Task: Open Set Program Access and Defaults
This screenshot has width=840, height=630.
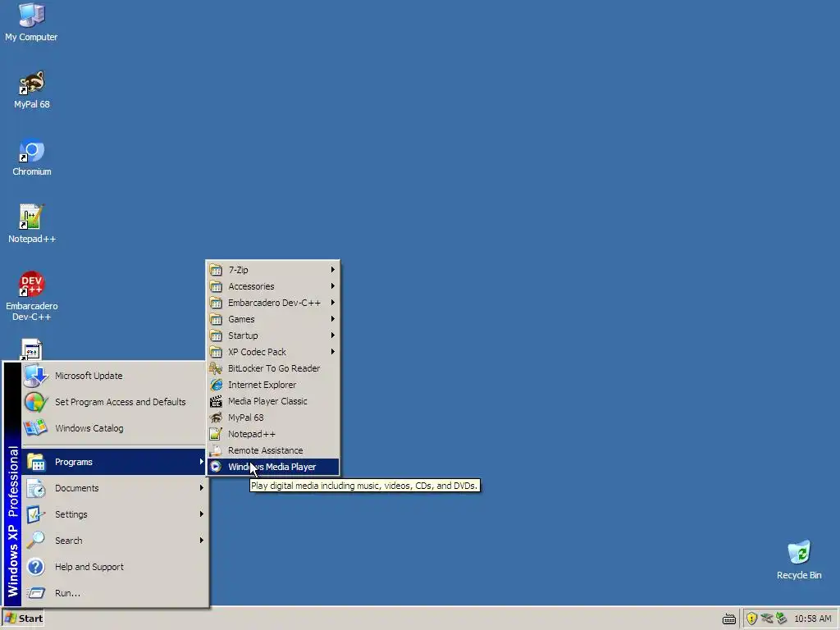Action: coord(114,402)
